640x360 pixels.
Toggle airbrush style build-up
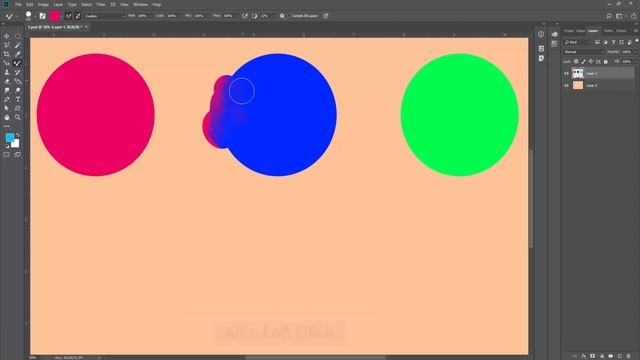click(x=244, y=16)
